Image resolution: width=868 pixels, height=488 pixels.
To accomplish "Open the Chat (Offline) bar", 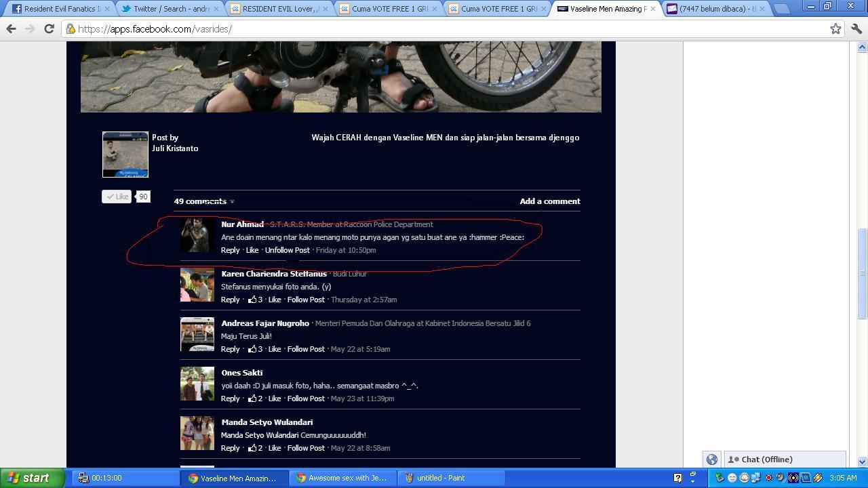I will coord(785,460).
